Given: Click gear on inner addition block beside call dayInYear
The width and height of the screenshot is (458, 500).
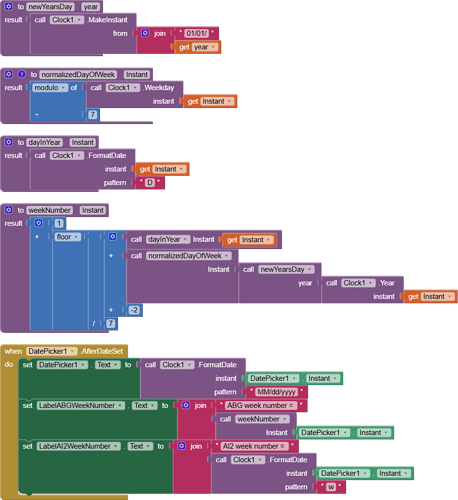Looking at the screenshot, I should pos(113,237).
